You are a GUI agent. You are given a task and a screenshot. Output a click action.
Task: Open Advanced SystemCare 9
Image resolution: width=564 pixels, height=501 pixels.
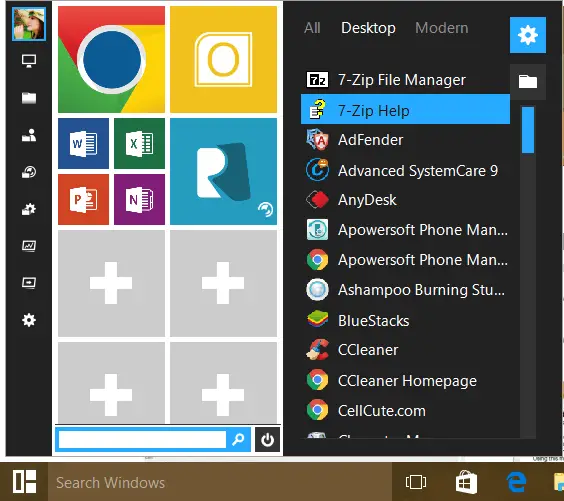coord(405,170)
